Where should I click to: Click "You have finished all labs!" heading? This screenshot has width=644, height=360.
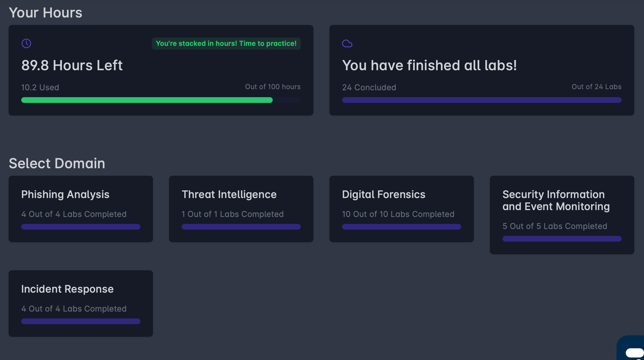[429, 65]
